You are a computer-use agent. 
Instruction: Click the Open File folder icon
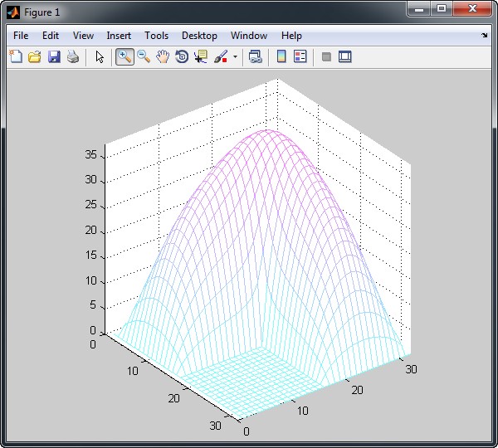click(x=35, y=57)
